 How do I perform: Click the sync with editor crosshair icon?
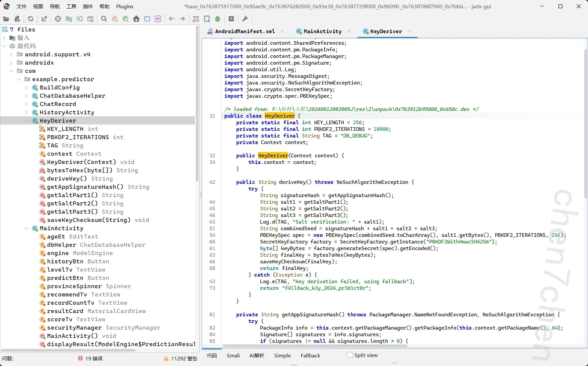[x=58, y=19]
